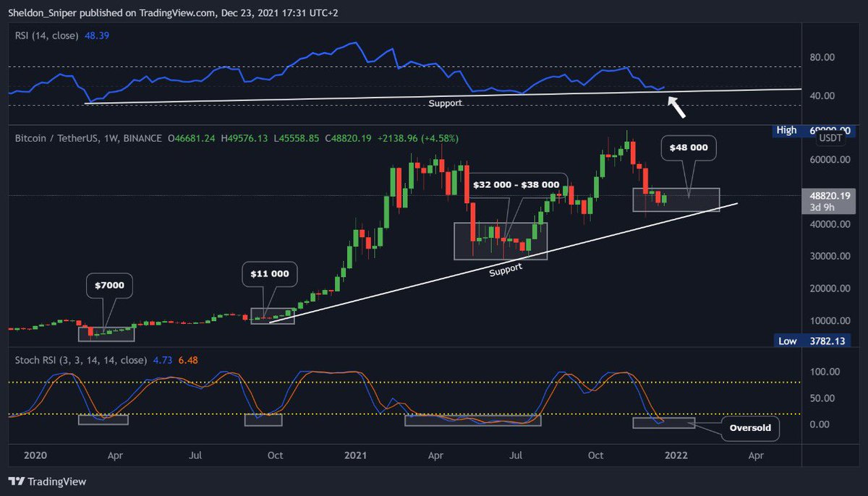
Task: Collapse the $32 000 - $38 000 range box
Action: [515, 184]
